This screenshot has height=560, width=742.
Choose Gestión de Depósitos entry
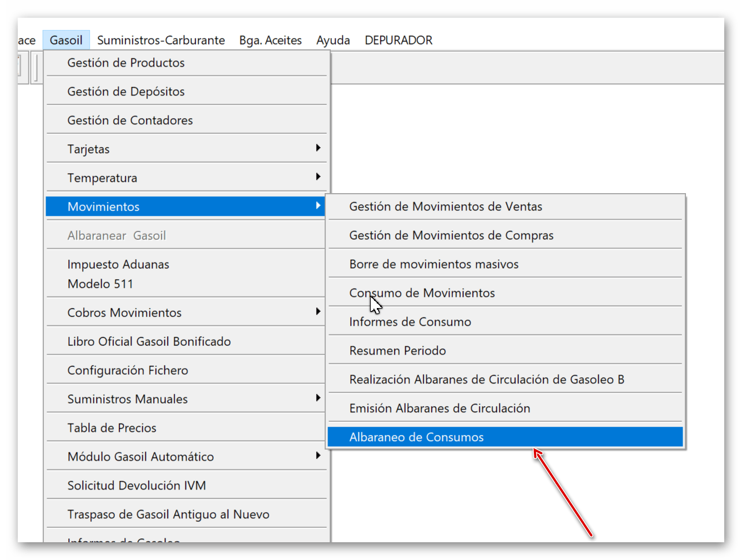pos(126,92)
